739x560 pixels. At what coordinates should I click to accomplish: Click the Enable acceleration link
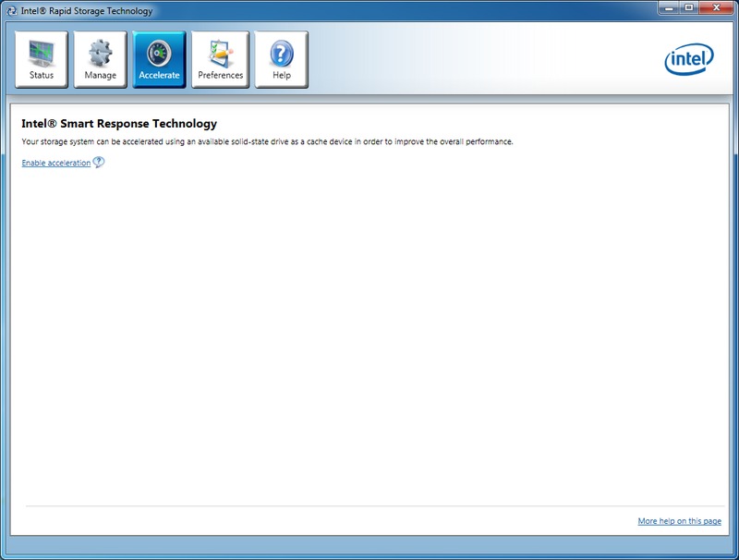(x=55, y=163)
